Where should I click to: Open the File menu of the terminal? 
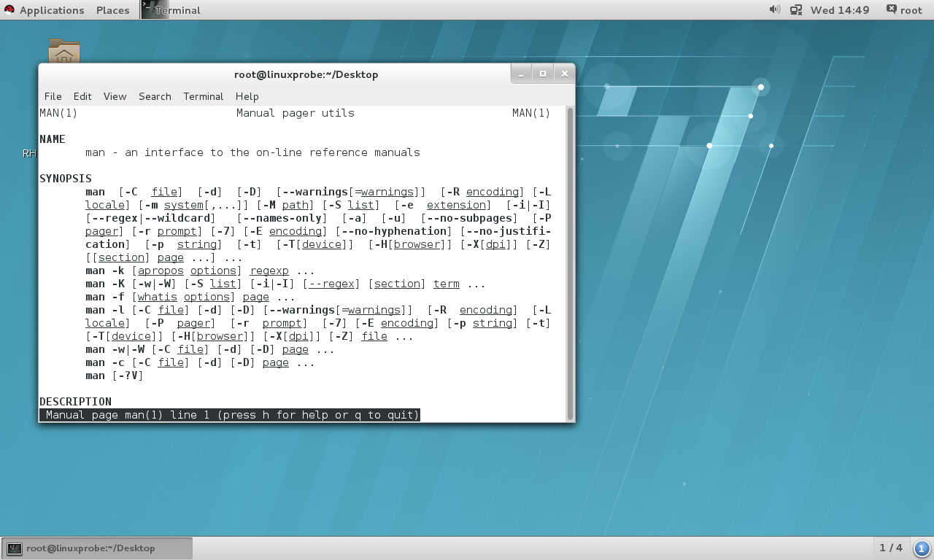click(x=52, y=96)
